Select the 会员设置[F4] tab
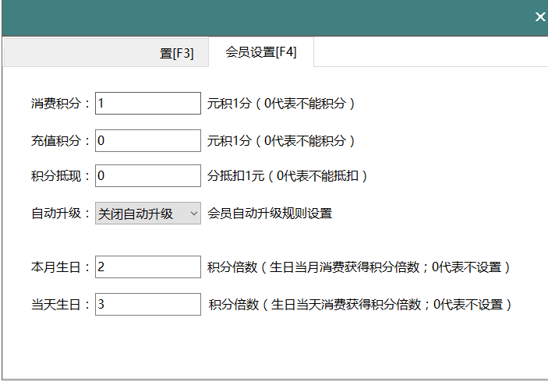The image size is (548, 392). click(x=260, y=52)
